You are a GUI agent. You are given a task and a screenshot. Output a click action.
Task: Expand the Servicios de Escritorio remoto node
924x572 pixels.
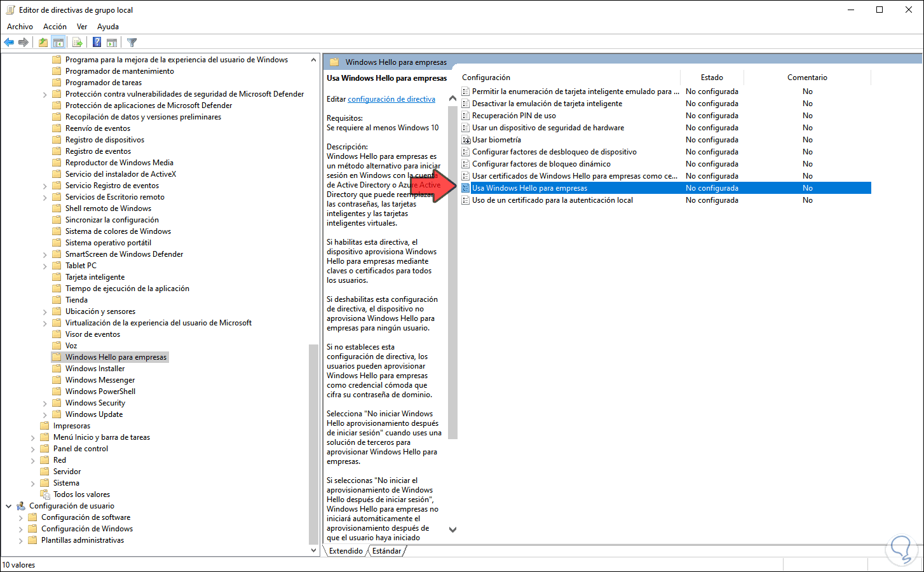point(45,198)
